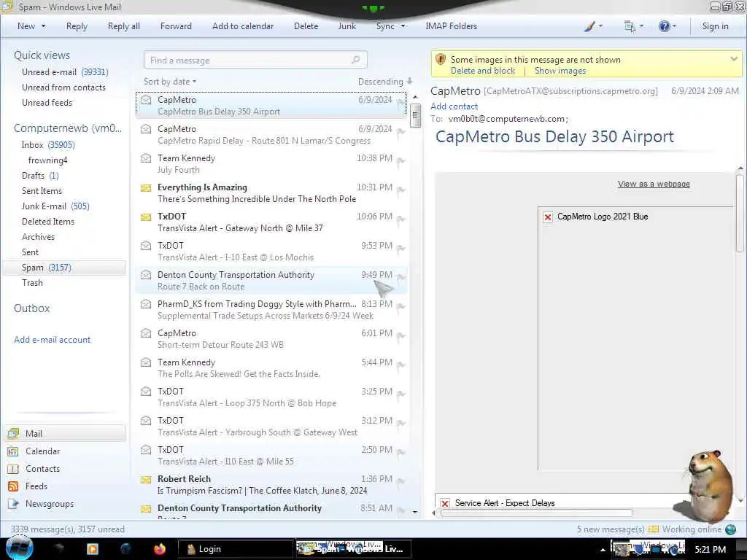Click the Show images link
This screenshot has height=560, width=747.
(560, 71)
